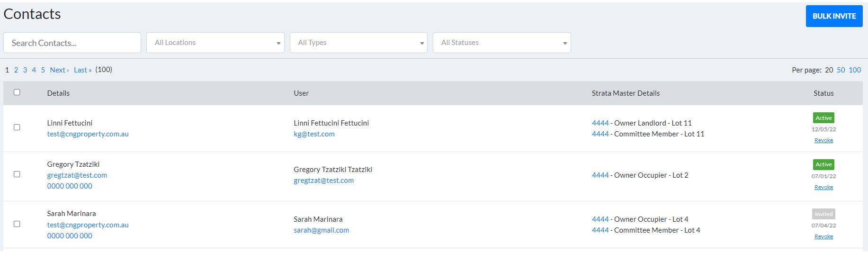Check the Sarah Marinara row checkbox
This screenshot has width=868, height=253.
[x=17, y=224]
